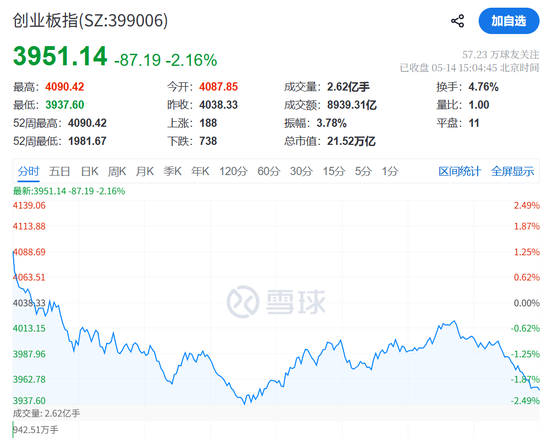Image resolution: width=550 pixels, height=438 pixels.
Task: Open the 日K chart tab
Action: (x=89, y=171)
